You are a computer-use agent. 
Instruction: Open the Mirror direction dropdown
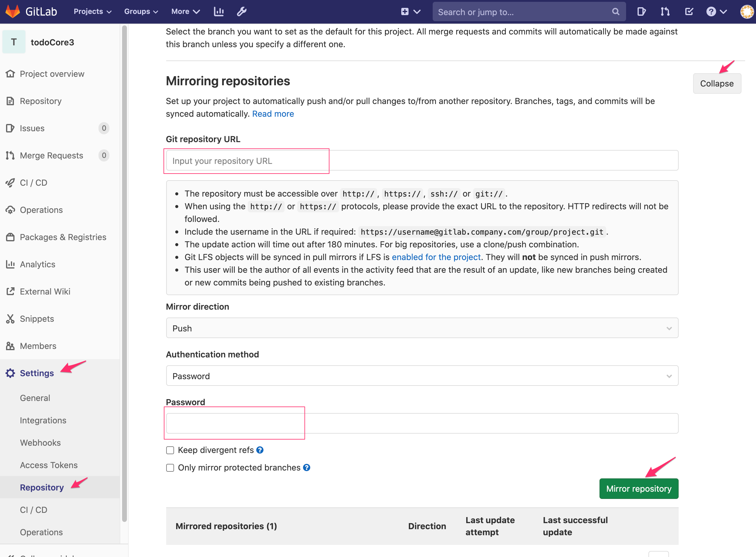click(x=422, y=328)
